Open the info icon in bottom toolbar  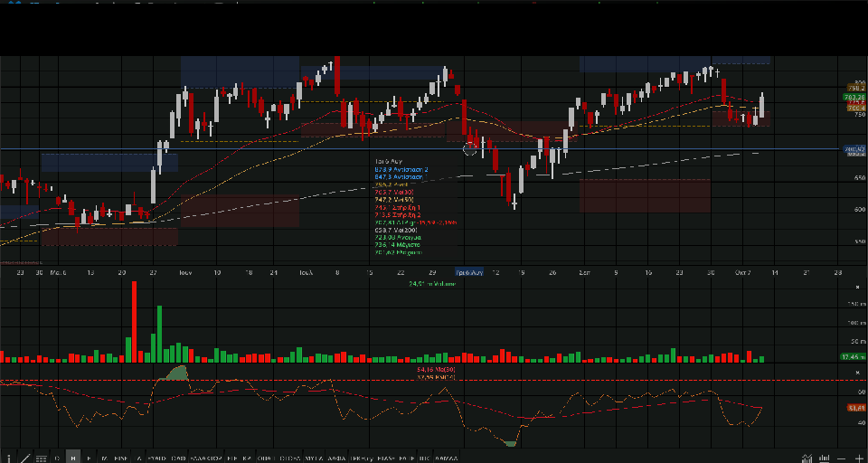pyautogui.click(x=8, y=458)
